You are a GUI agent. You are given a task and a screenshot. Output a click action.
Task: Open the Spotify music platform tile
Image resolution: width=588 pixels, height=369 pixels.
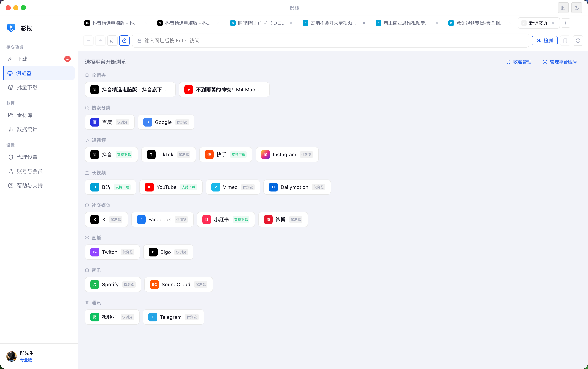pyautogui.click(x=113, y=284)
